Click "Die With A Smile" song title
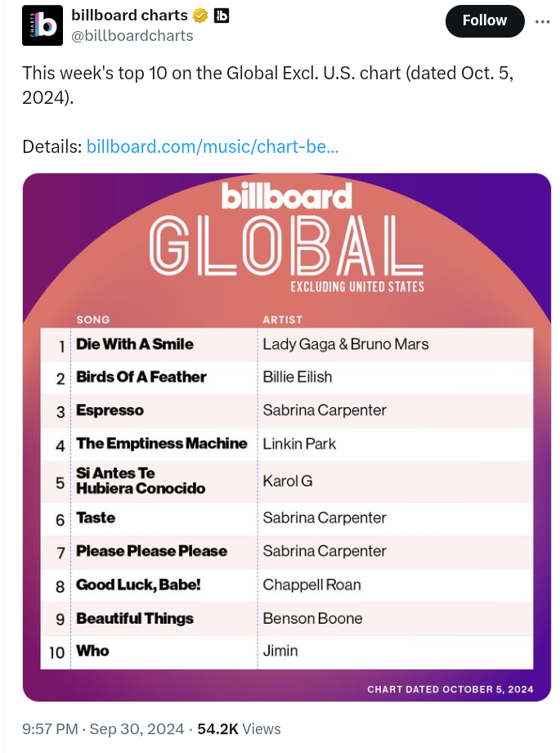The height and width of the screenshot is (753, 560). click(135, 344)
